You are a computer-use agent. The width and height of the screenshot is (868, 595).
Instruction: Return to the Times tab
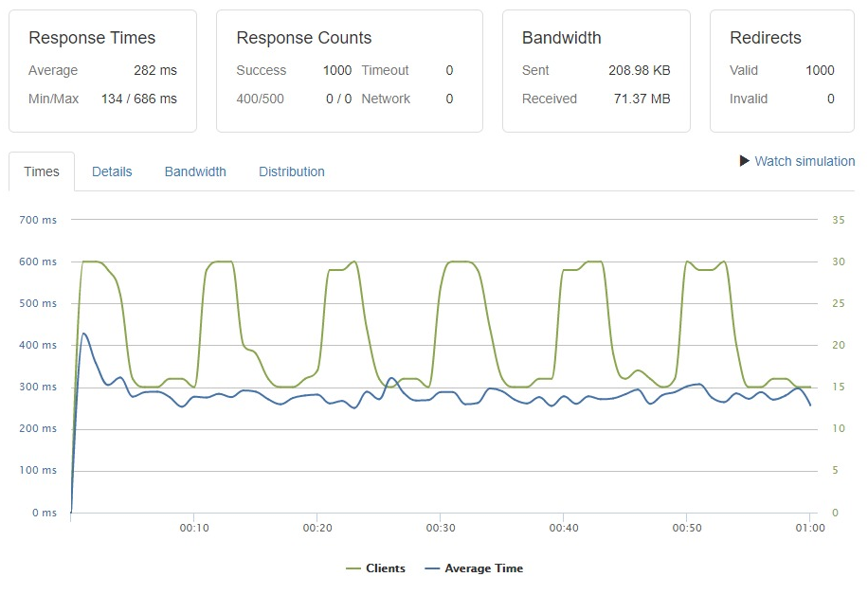click(41, 171)
